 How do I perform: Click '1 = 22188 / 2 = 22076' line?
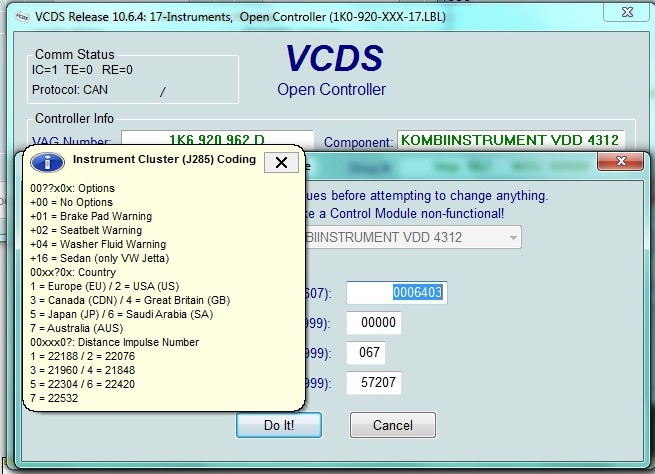click(83, 356)
